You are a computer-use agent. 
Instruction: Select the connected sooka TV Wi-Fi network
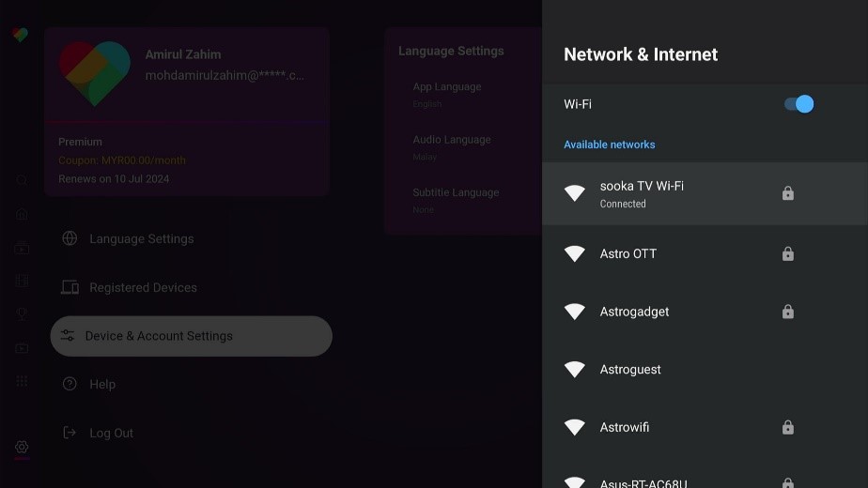[705, 193]
